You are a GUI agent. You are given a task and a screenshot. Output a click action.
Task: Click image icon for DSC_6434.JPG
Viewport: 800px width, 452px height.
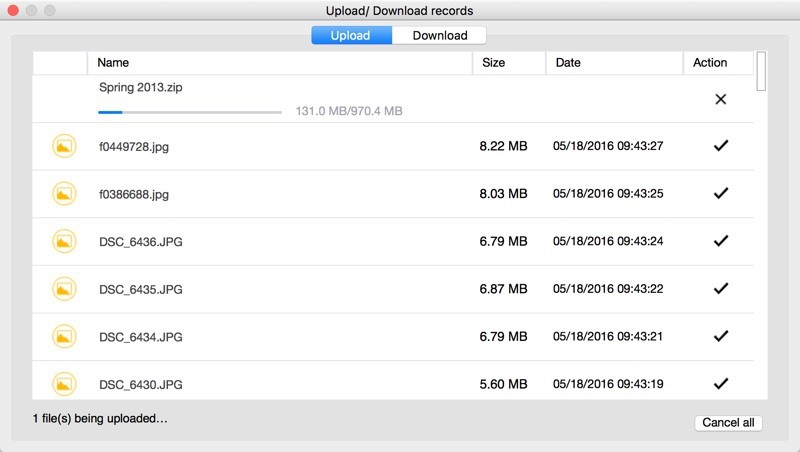pyautogui.click(x=64, y=337)
